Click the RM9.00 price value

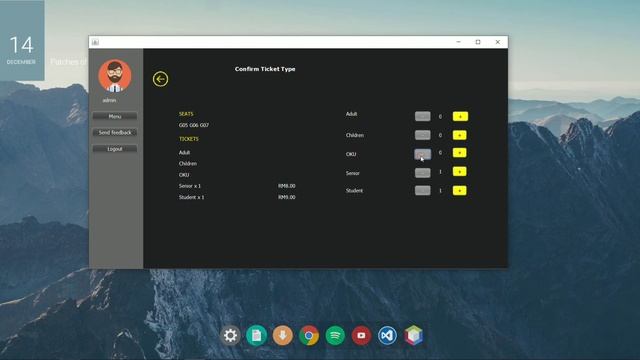(287, 197)
